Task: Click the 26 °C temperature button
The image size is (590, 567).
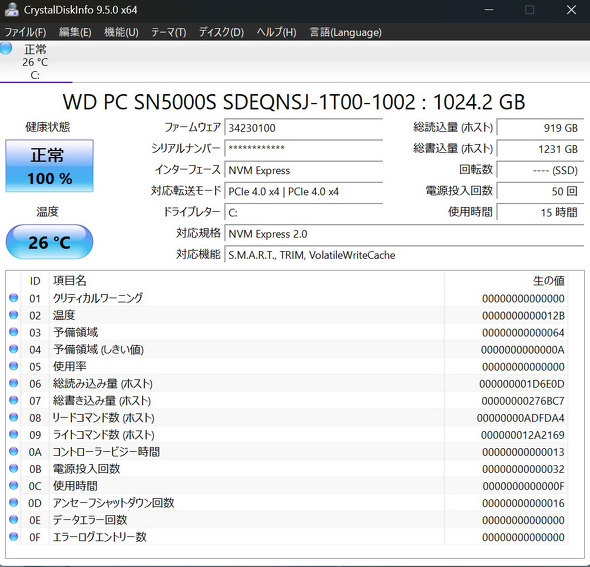Action: tap(49, 242)
